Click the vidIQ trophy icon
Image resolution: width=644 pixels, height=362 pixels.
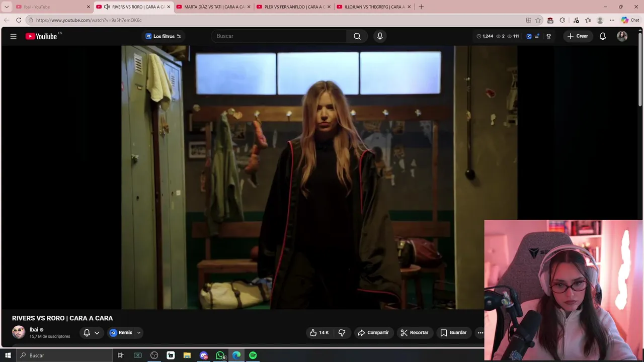point(548,36)
